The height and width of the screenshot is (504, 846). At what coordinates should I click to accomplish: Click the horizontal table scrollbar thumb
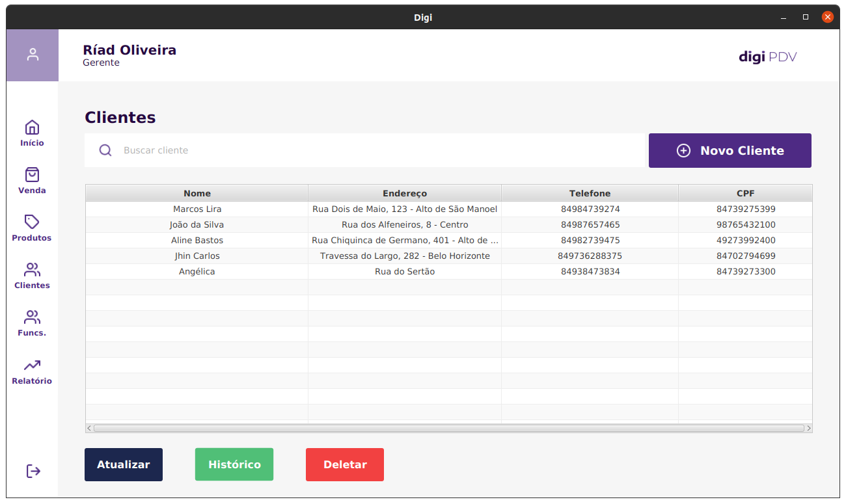pyautogui.click(x=449, y=429)
